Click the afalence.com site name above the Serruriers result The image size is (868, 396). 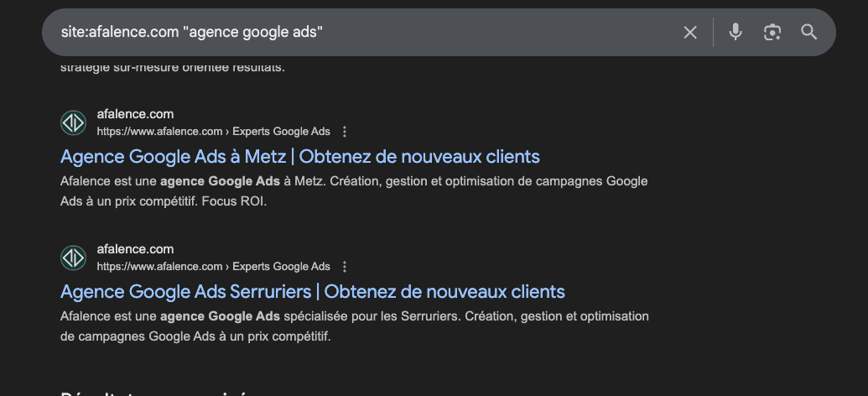click(x=135, y=249)
